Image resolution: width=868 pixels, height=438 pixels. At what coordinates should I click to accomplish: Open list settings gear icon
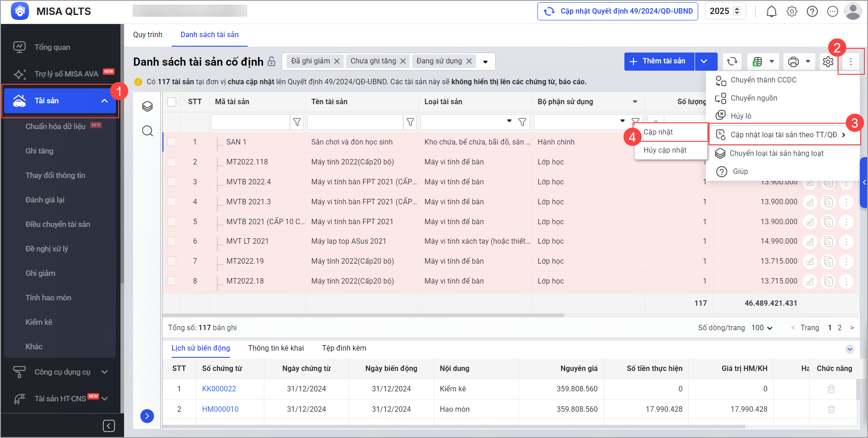(828, 62)
